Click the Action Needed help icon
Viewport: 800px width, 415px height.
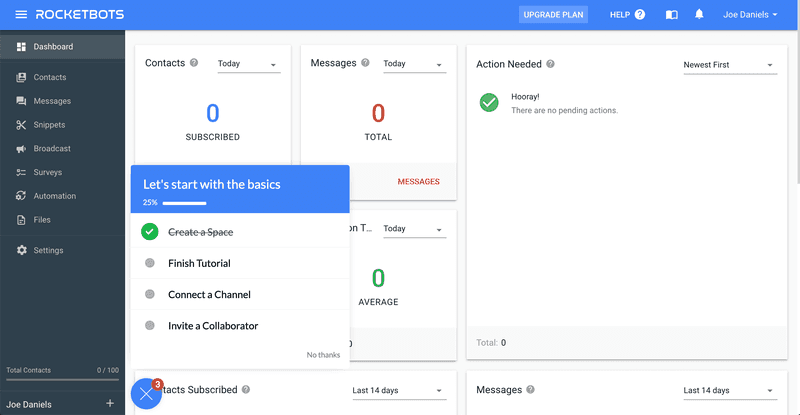[551, 64]
